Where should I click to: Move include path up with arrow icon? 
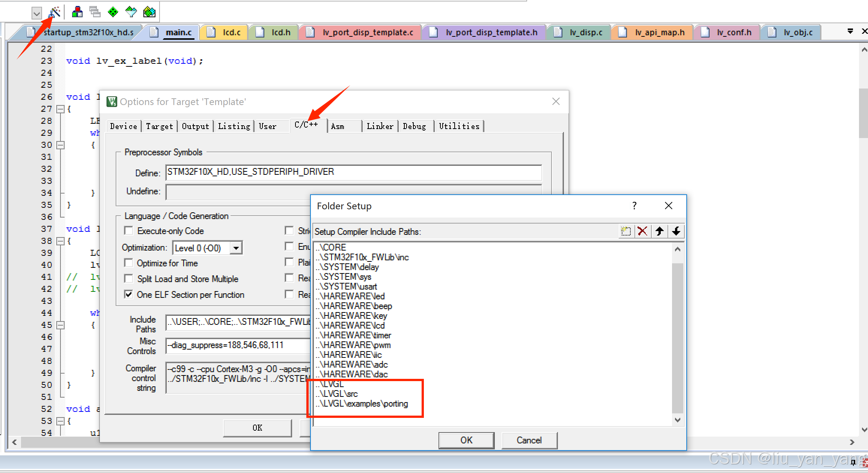(659, 231)
